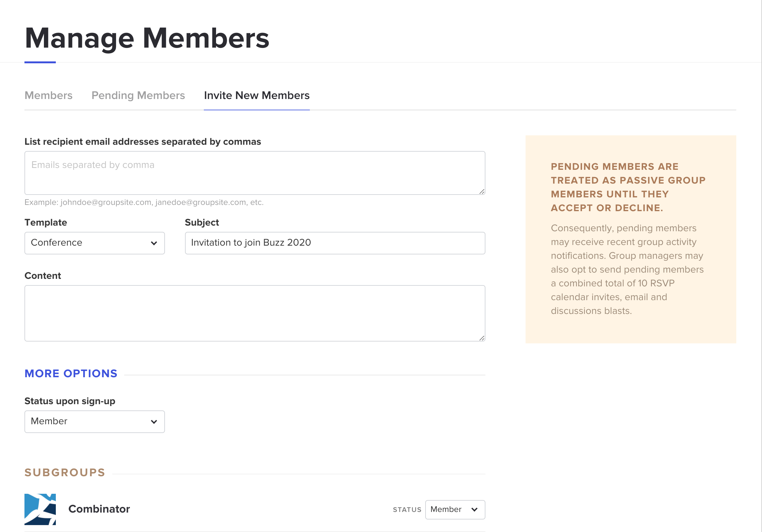Click the MORE OPTIONS section heading
Image resolution: width=762 pixels, height=532 pixels.
point(71,373)
